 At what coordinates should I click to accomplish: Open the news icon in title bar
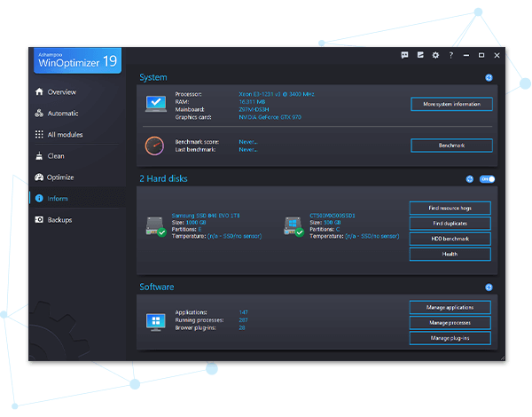420,55
